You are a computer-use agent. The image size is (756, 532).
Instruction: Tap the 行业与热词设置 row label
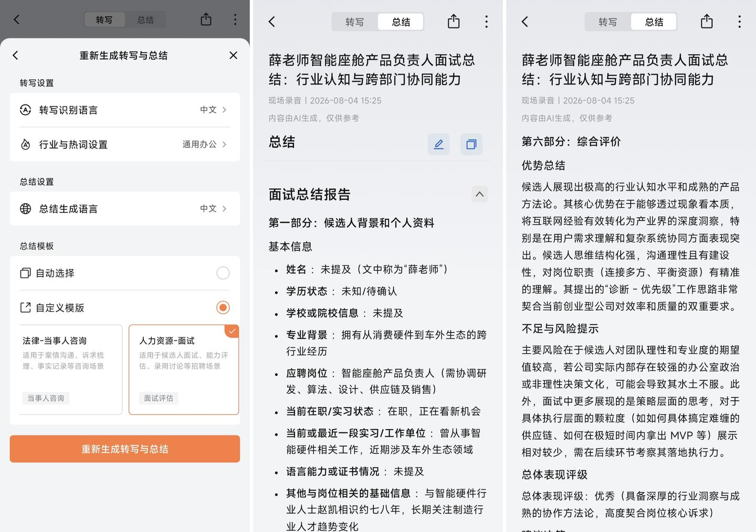click(73, 144)
